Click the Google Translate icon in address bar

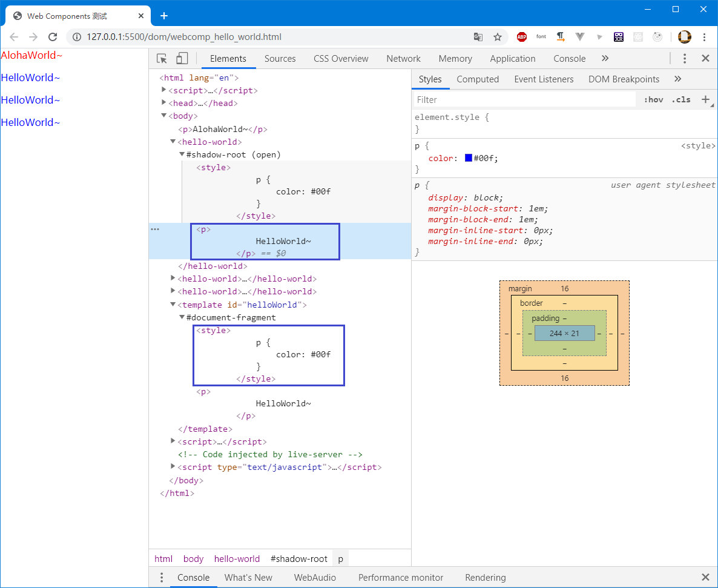click(478, 36)
